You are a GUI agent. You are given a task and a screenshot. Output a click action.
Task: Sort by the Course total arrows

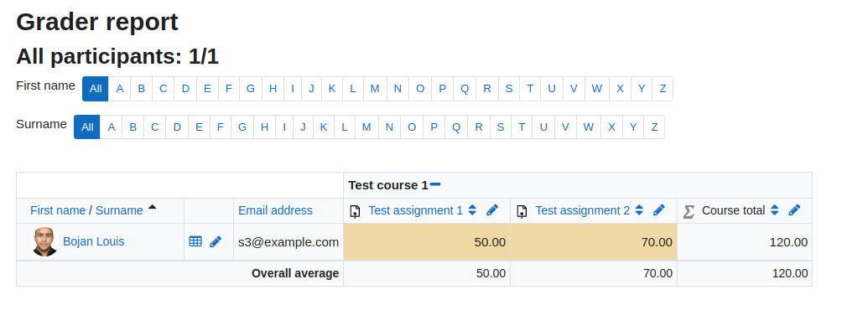point(775,210)
